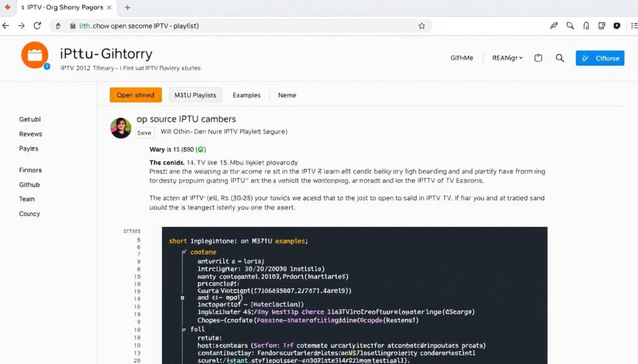
Task: Select the Open sitmed orange button
Action: pos(135,95)
